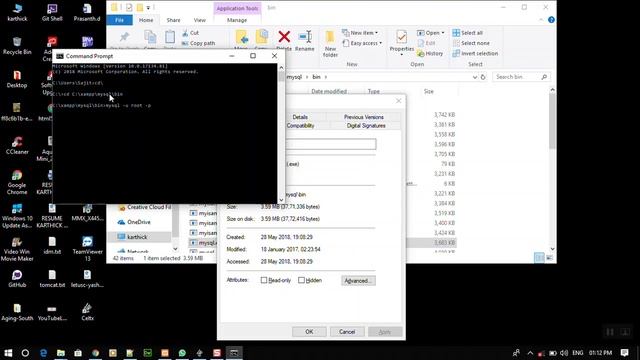This screenshot has height=360, width=640.
Task: Click Copy path in the ribbon
Action: coord(198,43)
